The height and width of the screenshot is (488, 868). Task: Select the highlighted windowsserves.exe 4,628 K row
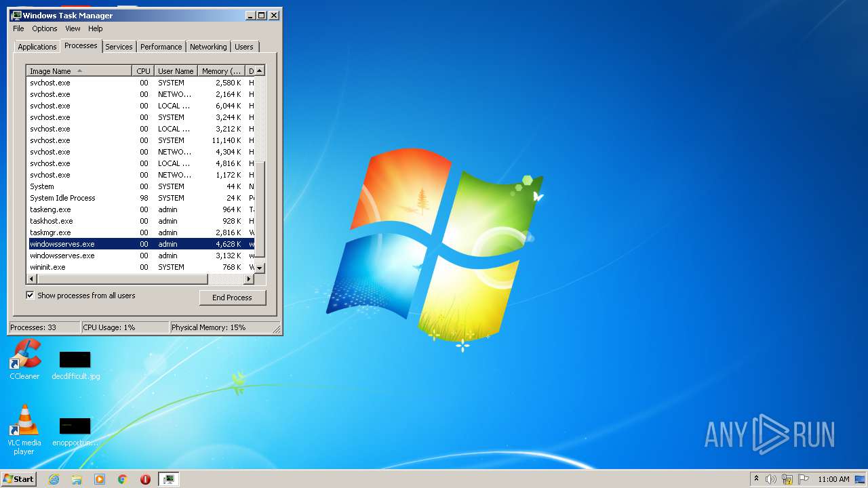142,244
